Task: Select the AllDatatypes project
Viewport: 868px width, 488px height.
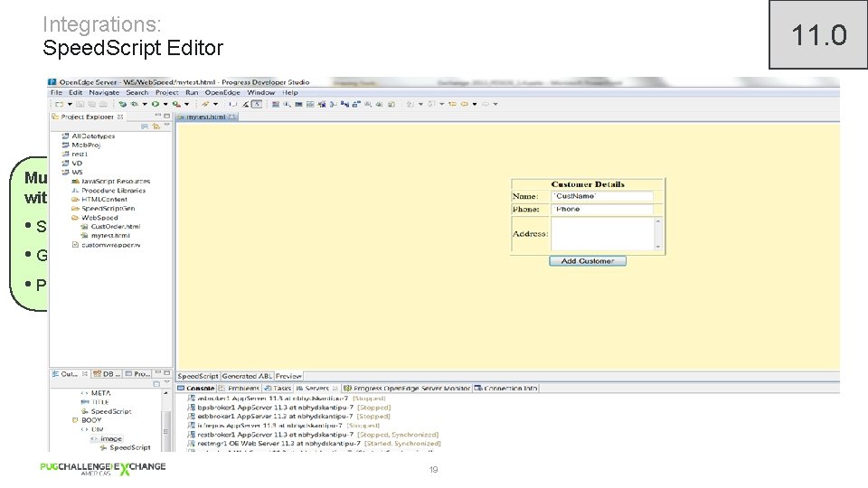Action: point(88,136)
